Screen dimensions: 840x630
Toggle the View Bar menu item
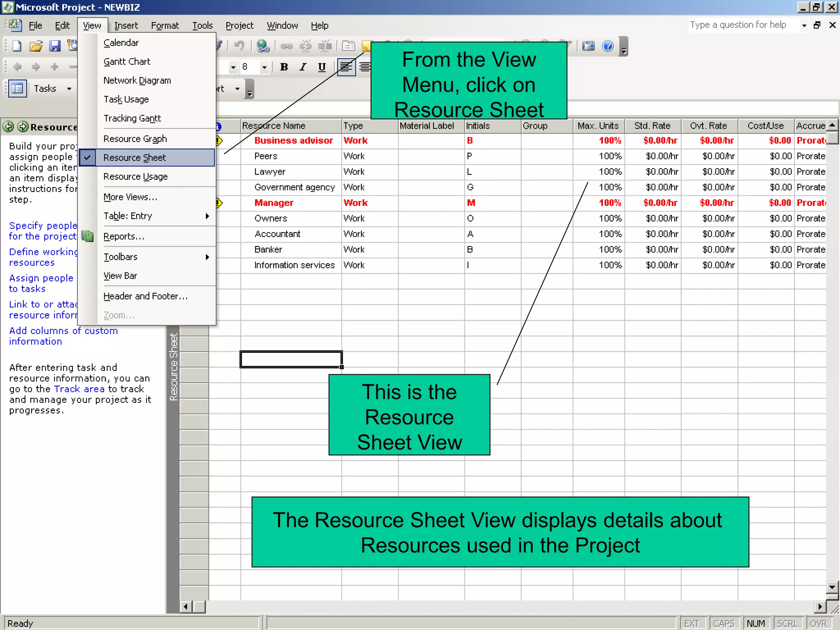[x=147, y=276]
